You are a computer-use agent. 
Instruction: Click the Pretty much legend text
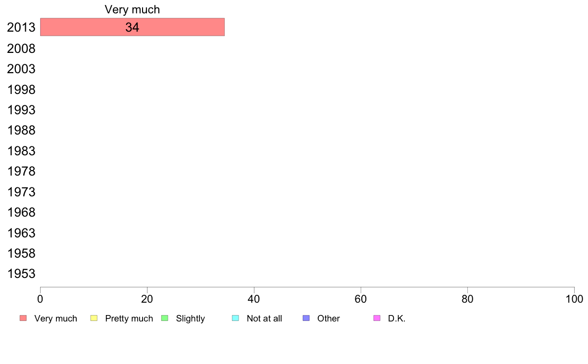[129, 318]
